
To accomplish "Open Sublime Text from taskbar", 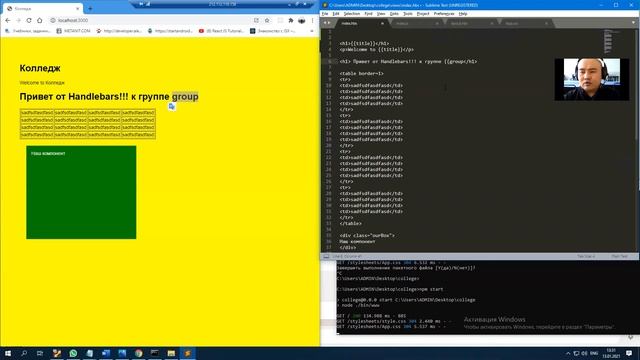I will tap(187, 353).
